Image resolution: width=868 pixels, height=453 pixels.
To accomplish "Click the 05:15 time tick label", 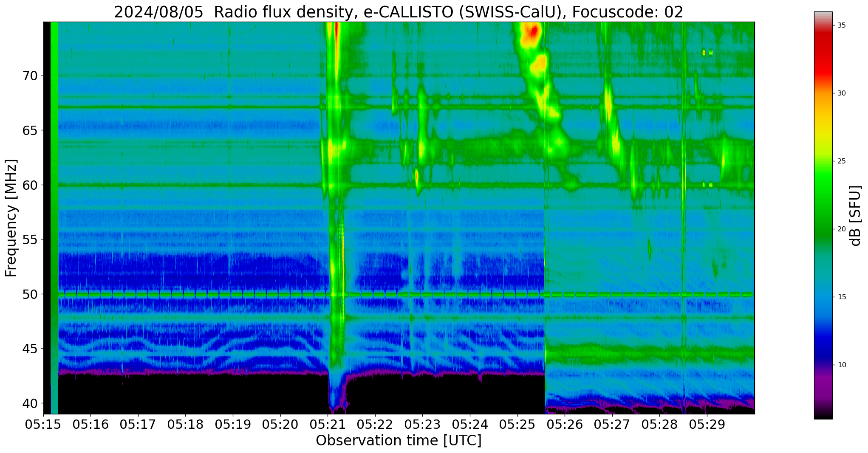I will pyautogui.click(x=43, y=425).
